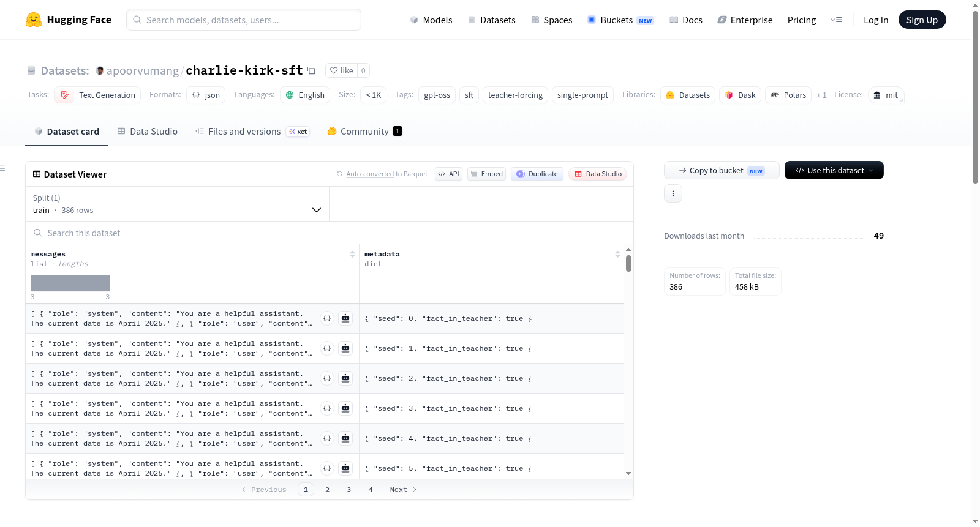This screenshot has height=527, width=980.
Task: Click the messages lengths histogram bar
Action: [70, 283]
